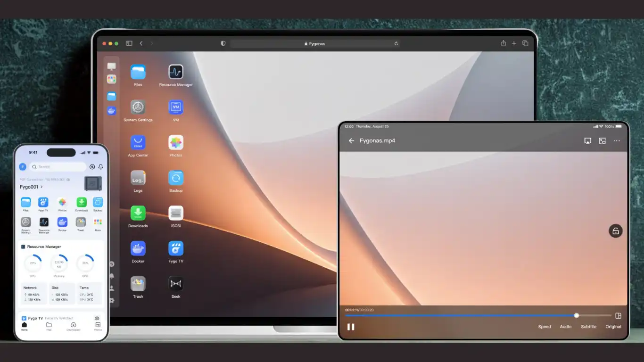
Task: Open the Backup app on the laptop desktop
Action: tap(176, 178)
